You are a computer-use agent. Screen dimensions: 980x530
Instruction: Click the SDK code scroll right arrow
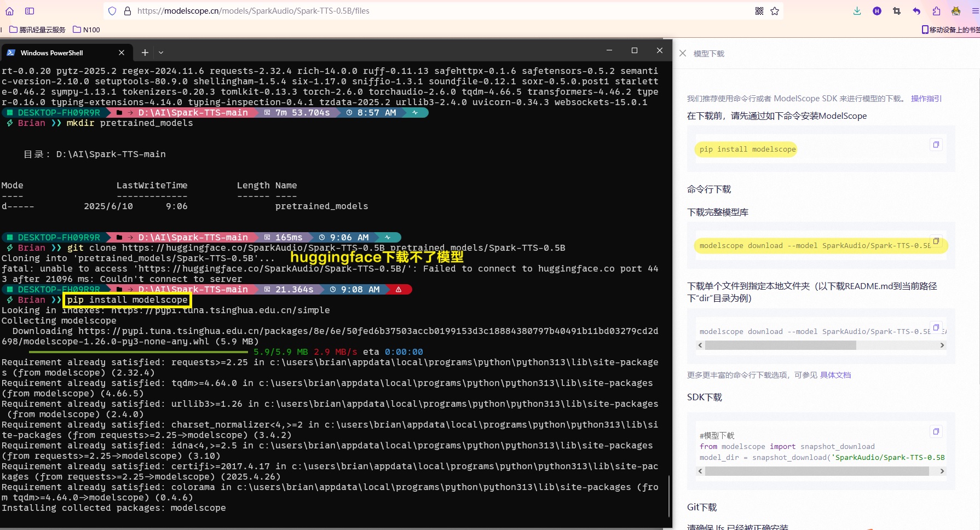pyautogui.click(x=942, y=471)
